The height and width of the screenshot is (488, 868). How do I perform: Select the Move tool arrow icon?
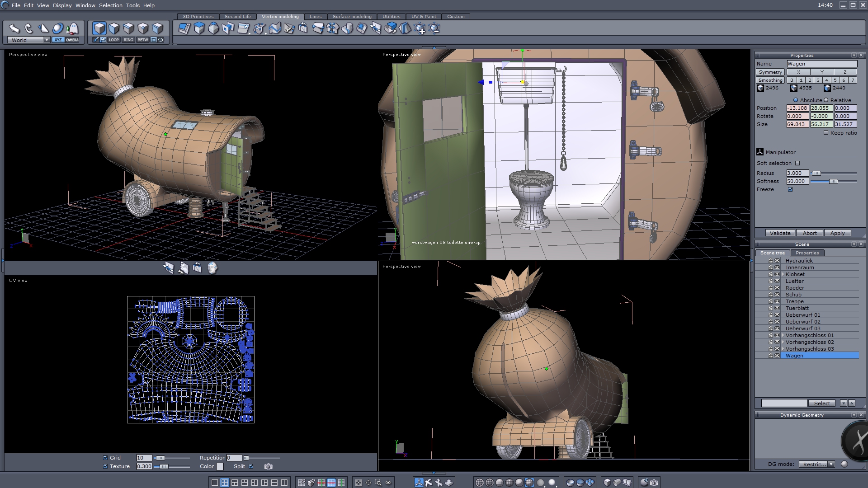click(x=14, y=28)
